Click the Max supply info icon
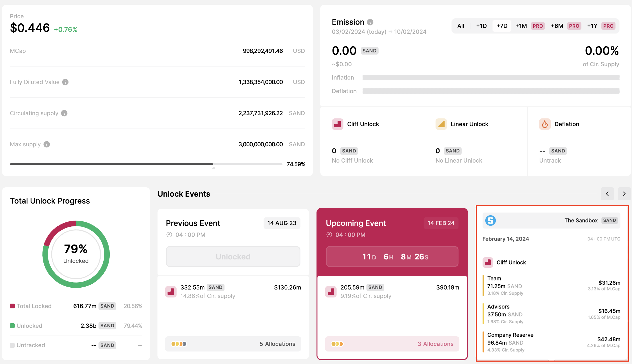632x364 pixels. click(x=47, y=144)
